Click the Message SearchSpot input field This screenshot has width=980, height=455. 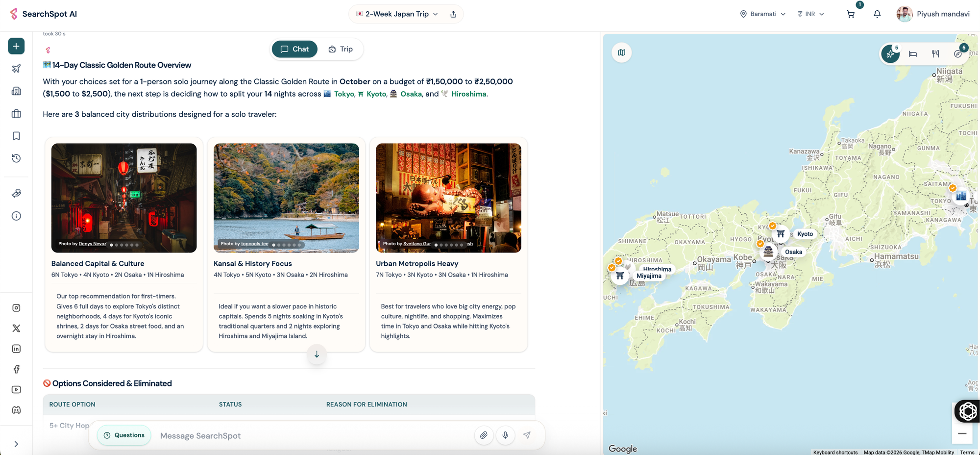coord(314,436)
